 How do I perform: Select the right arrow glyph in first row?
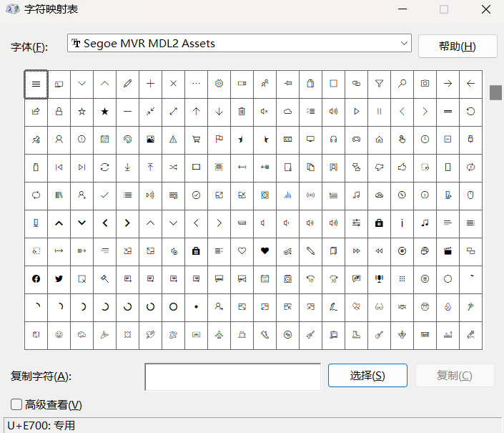click(x=448, y=84)
